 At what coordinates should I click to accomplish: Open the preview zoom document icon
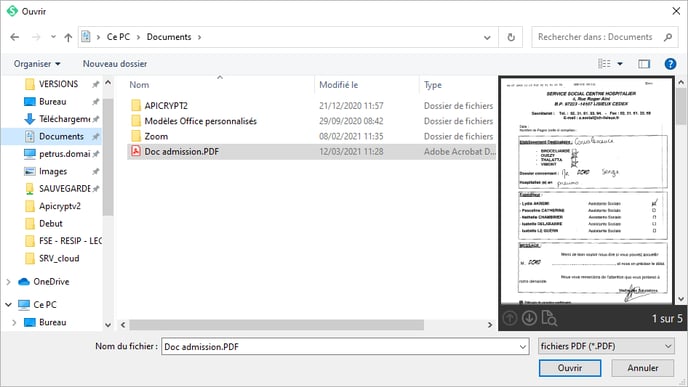coord(549,318)
